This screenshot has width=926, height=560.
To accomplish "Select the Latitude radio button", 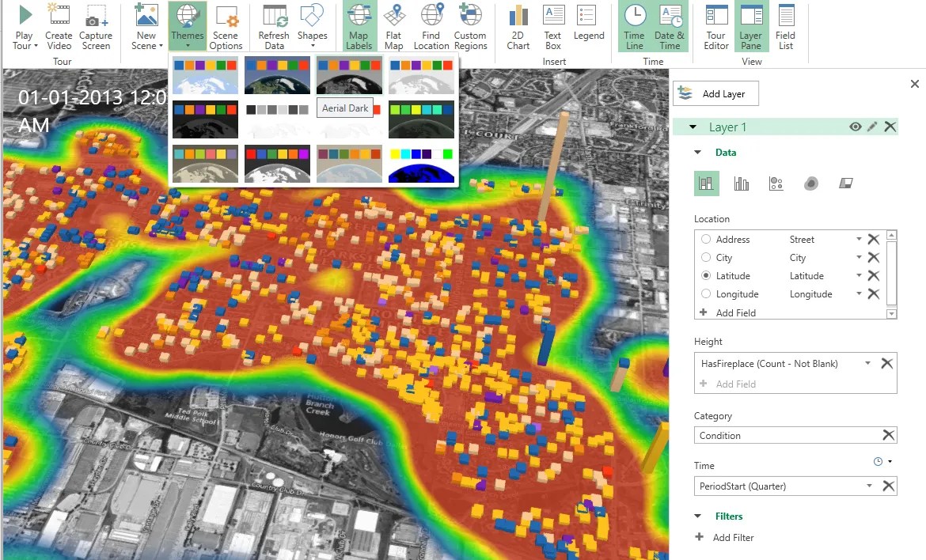I will (x=705, y=275).
